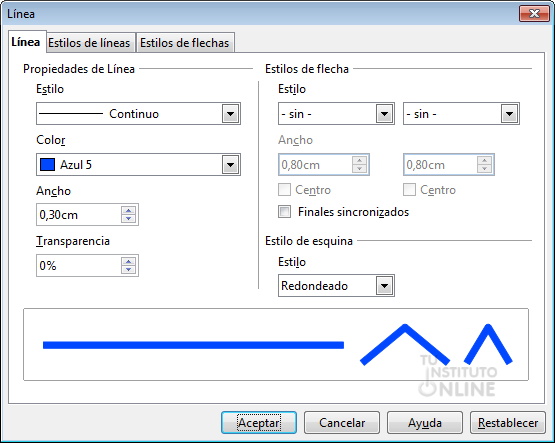Open Ayuda for this dialog
Viewport: 555px width, 443px height.
(x=425, y=422)
